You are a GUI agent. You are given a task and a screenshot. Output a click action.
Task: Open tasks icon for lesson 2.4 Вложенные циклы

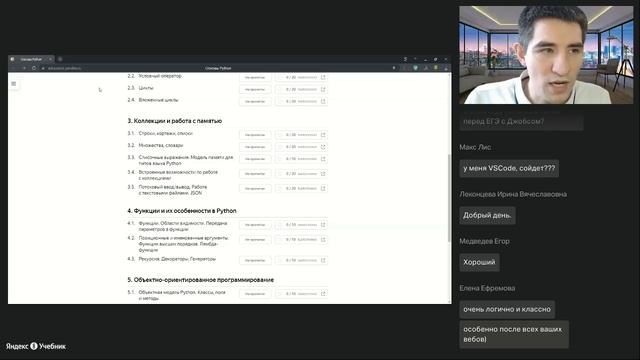click(x=323, y=101)
